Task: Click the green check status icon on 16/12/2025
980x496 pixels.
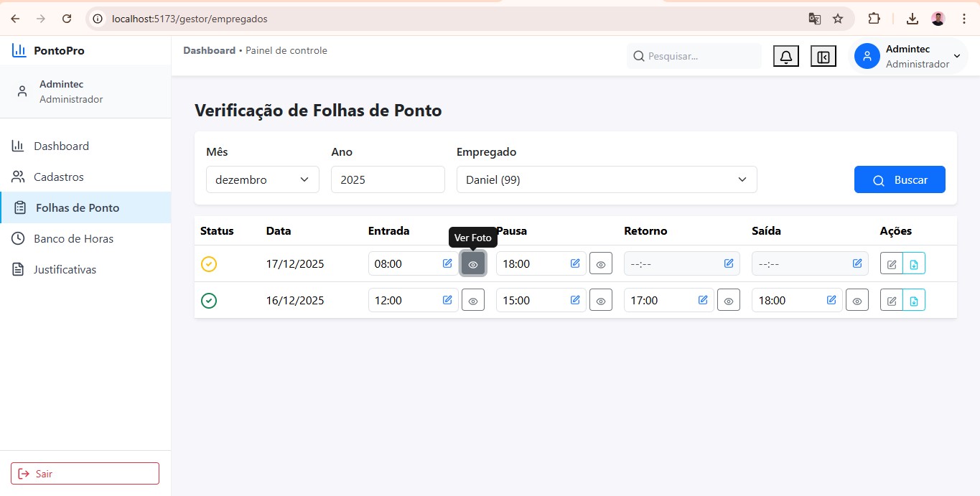Action: 209,300
